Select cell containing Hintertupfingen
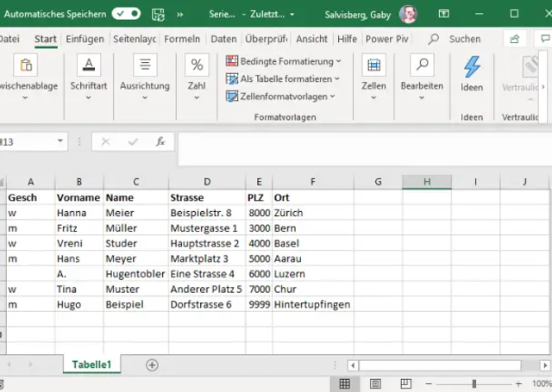The height and width of the screenshot is (392, 552). click(313, 305)
